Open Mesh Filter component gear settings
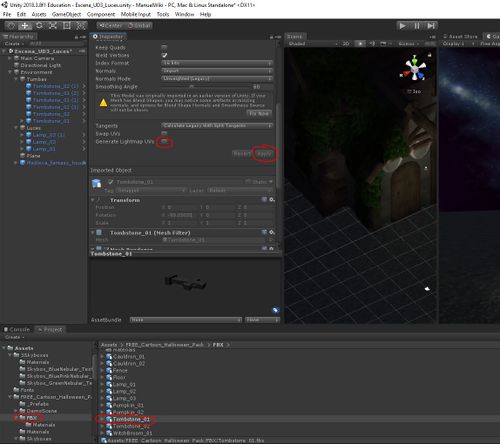This screenshot has height=444, width=500. click(272, 232)
